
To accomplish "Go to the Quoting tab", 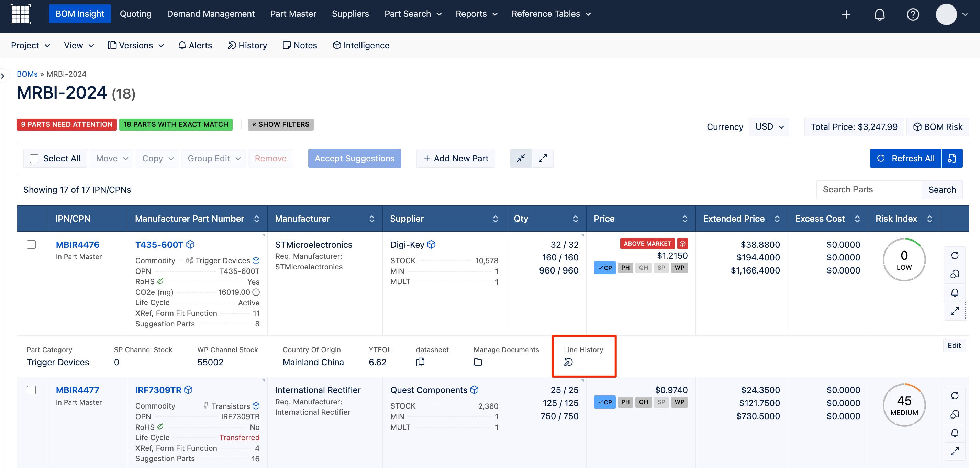I will pyautogui.click(x=135, y=14).
